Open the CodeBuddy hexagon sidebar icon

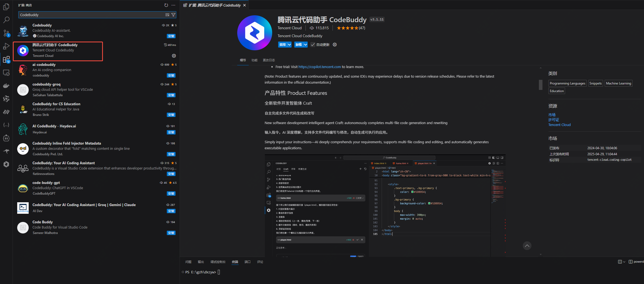[x=6, y=164]
